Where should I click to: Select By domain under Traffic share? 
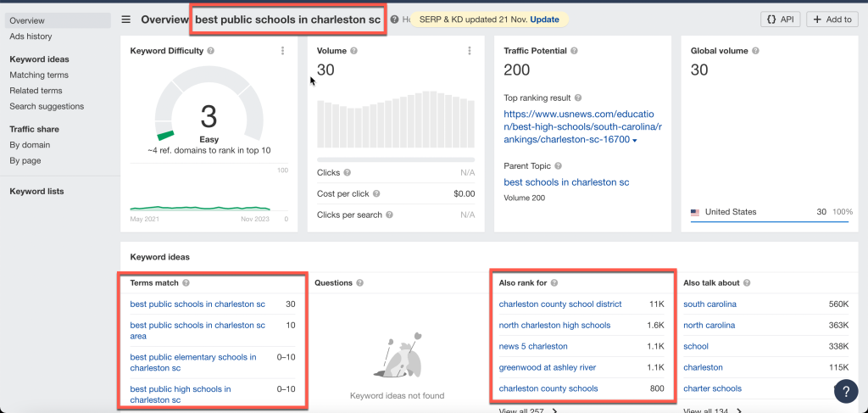pos(30,145)
